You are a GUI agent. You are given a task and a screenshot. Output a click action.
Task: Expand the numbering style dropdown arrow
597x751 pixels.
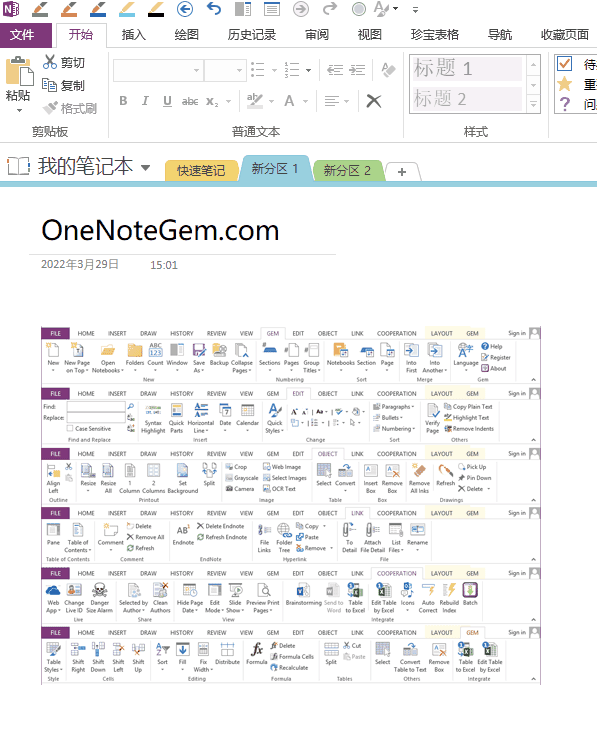click(x=309, y=70)
